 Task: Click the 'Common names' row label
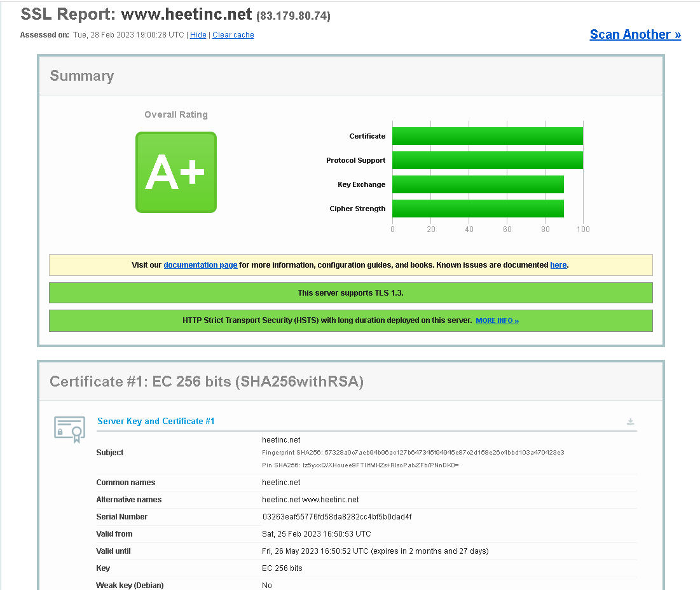click(126, 483)
